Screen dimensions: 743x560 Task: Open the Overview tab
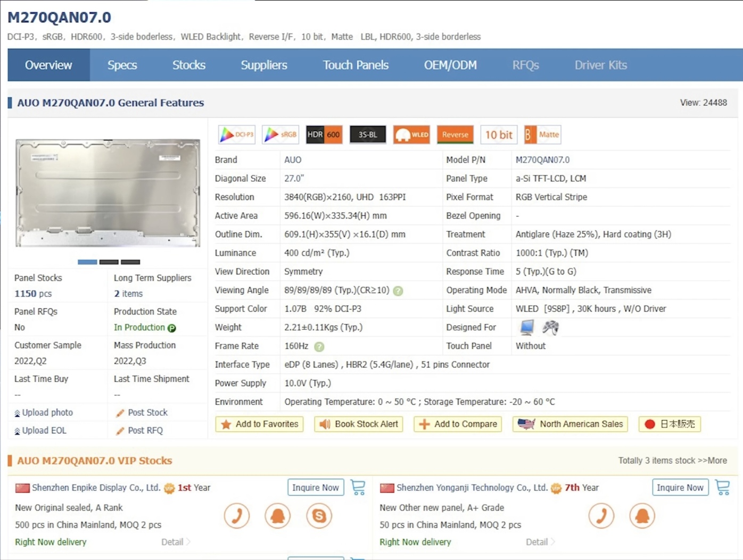[48, 65]
